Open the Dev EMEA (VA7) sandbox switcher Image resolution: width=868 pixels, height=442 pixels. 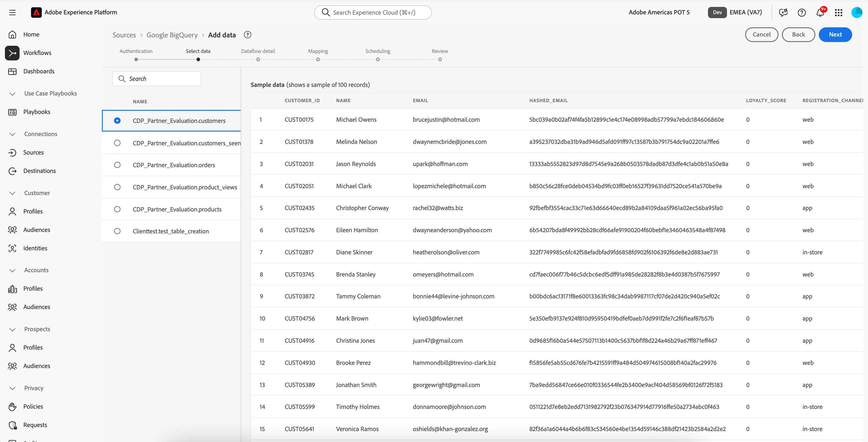(735, 12)
